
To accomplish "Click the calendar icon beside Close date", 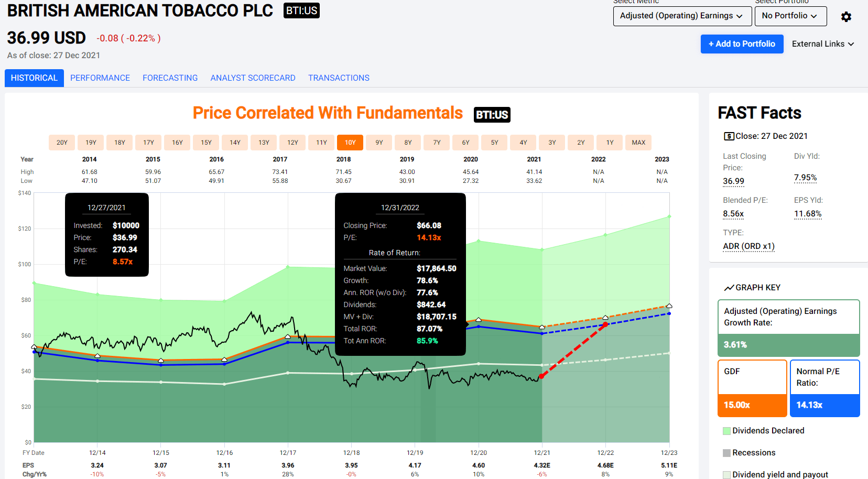I will [x=729, y=136].
